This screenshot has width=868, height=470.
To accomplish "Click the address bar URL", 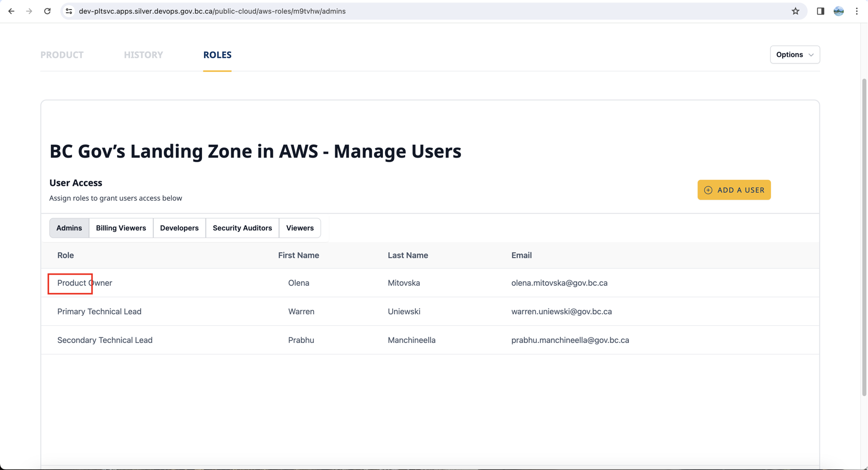I will (x=212, y=11).
